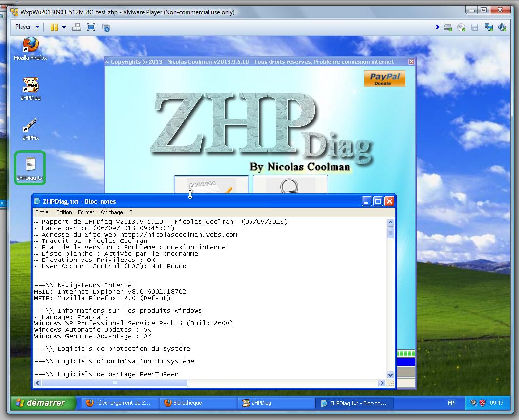
Task: Expand the arrow next to the pause button
Action: (x=64, y=27)
